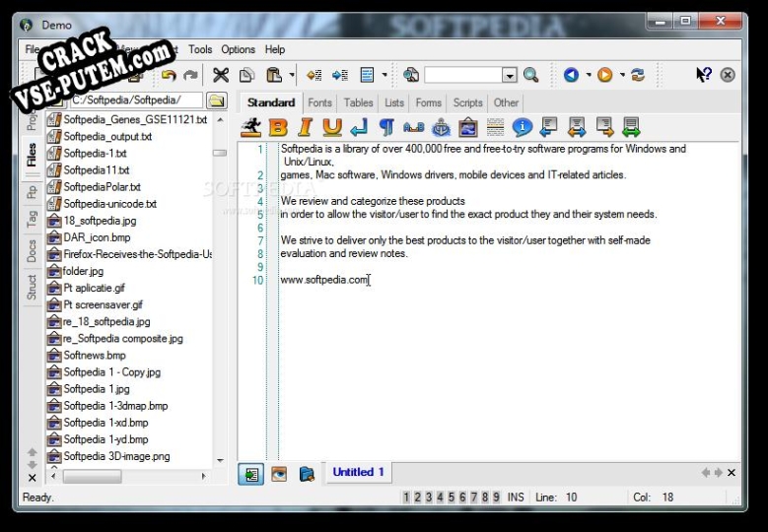The image size is (768, 532).
Task: Click the Cut scissors icon
Action: click(221, 75)
